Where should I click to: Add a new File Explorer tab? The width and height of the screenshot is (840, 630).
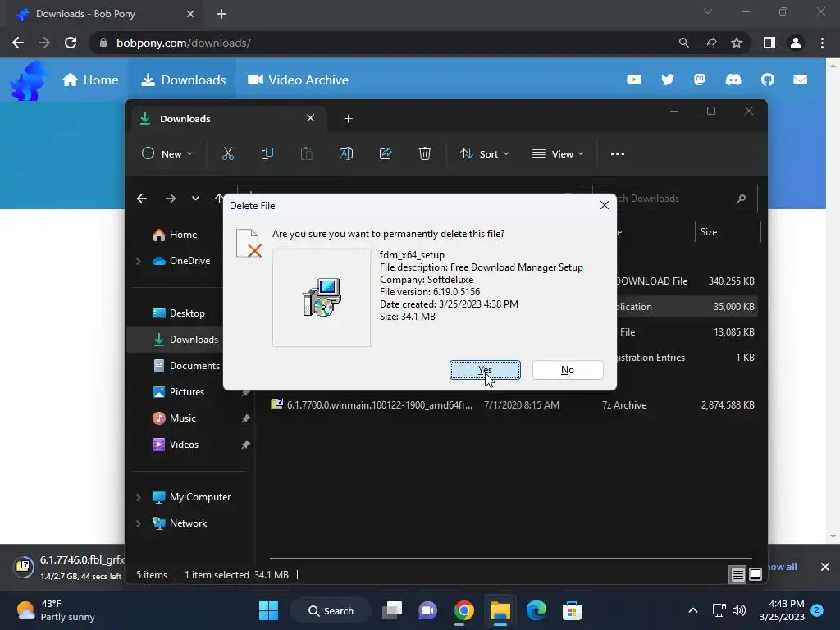pyautogui.click(x=348, y=118)
